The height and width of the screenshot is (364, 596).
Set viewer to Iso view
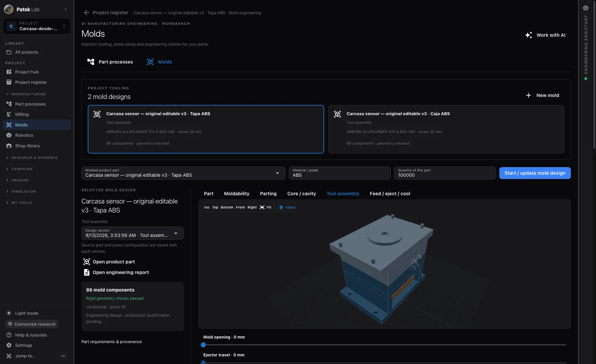click(207, 207)
